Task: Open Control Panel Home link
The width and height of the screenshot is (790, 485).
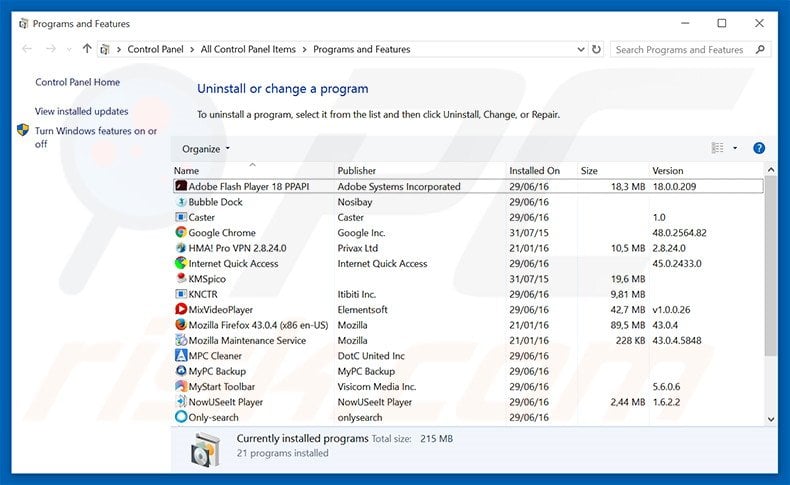Action: [x=77, y=83]
